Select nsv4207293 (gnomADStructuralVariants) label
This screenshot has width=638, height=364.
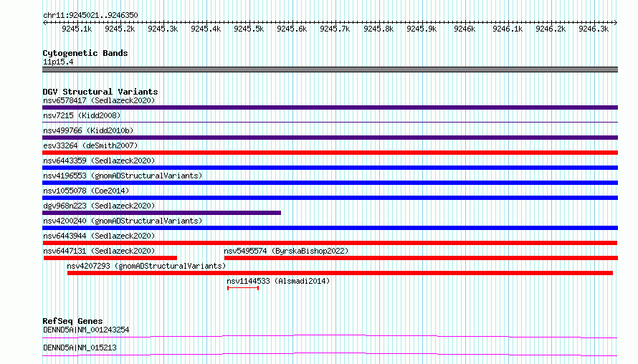tap(146, 266)
